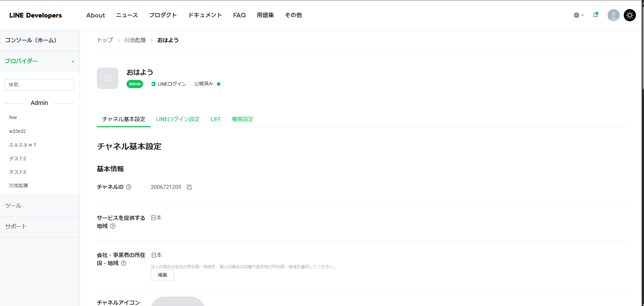644x306 pixels.
Task: Switch to the LIFF tab
Action: click(x=216, y=119)
